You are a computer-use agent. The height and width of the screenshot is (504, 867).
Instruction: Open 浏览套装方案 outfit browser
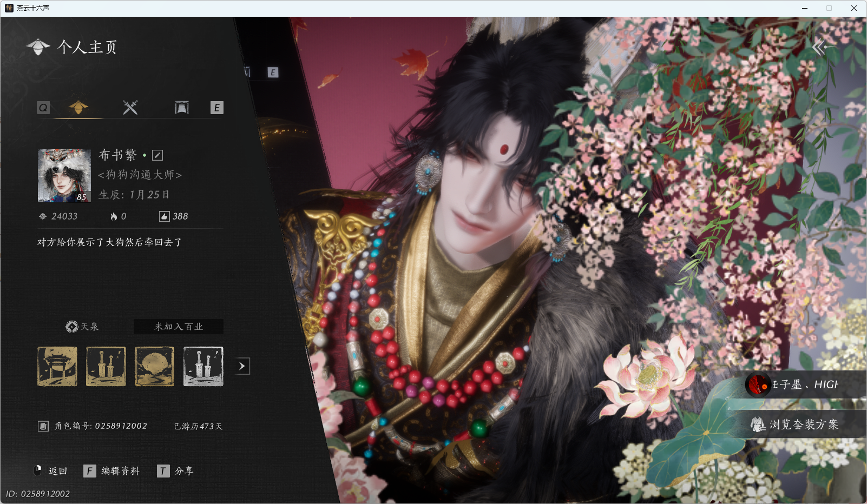pos(804,425)
